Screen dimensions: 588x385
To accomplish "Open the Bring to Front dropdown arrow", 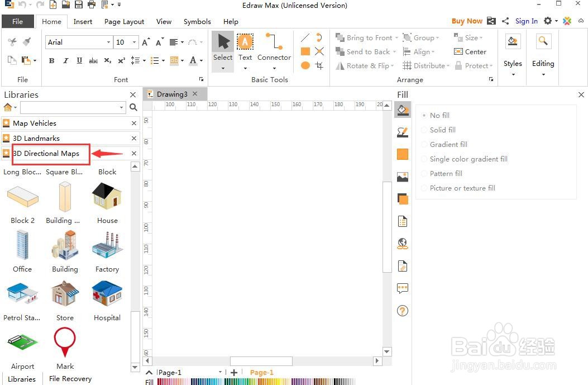I will click(x=397, y=38).
